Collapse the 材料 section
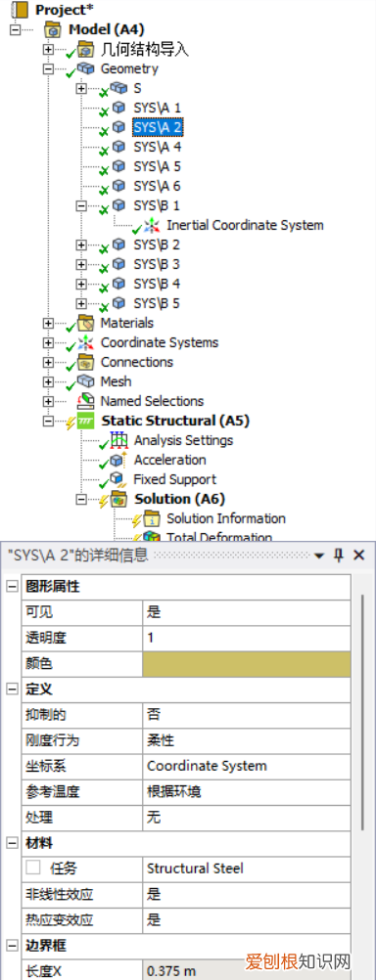The image size is (376, 980). [12, 843]
